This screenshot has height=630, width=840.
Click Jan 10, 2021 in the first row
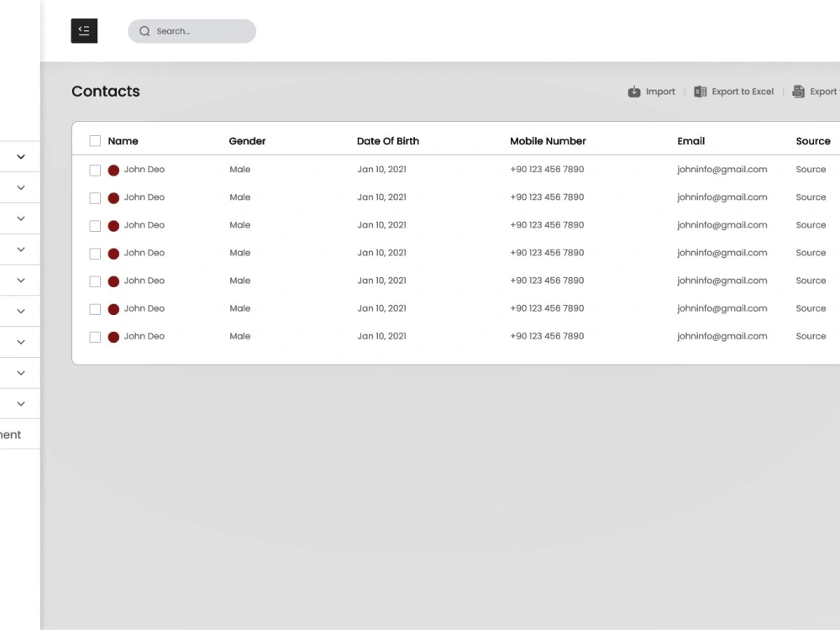point(382,170)
